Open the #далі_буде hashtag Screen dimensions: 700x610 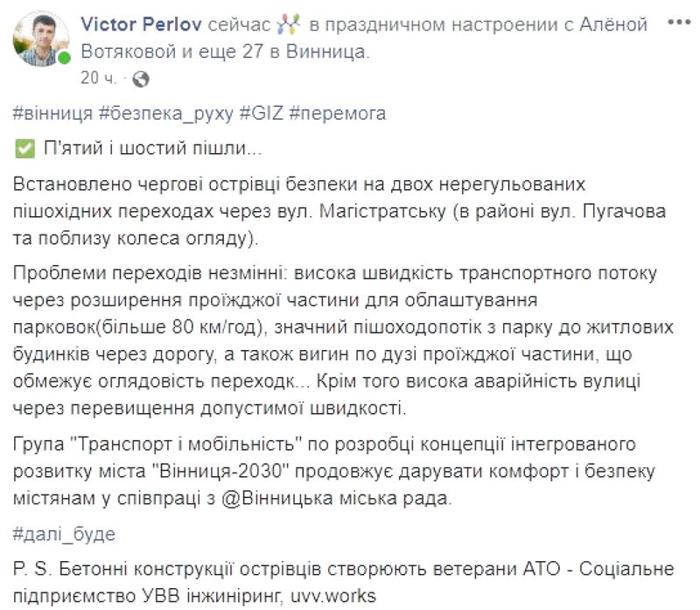[64, 534]
